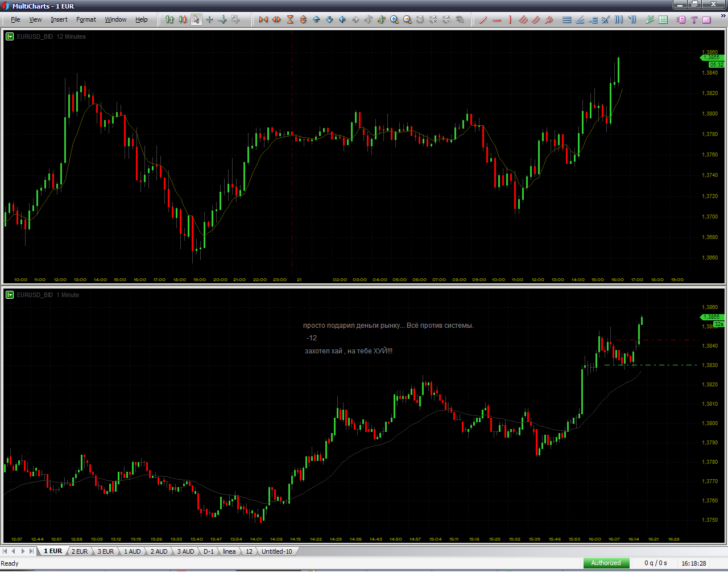Select the Gann square grid tool
This screenshot has height=581, width=728.
coord(663,19)
